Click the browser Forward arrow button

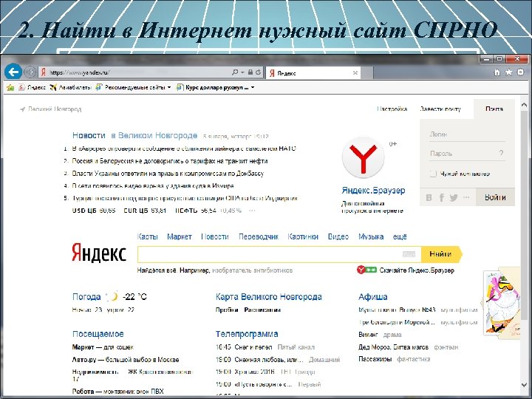click(30, 72)
